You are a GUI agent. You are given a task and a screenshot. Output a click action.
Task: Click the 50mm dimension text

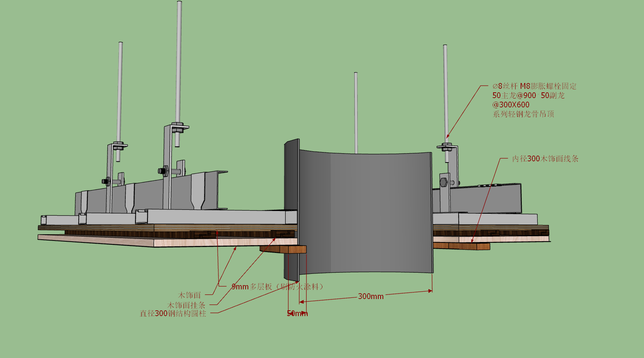297,313
